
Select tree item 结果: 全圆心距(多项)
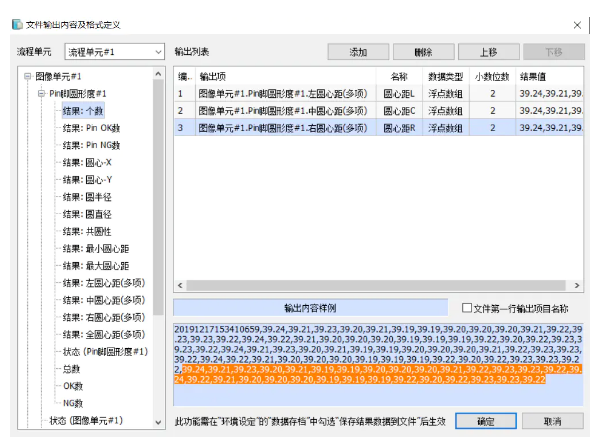point(103,334)
